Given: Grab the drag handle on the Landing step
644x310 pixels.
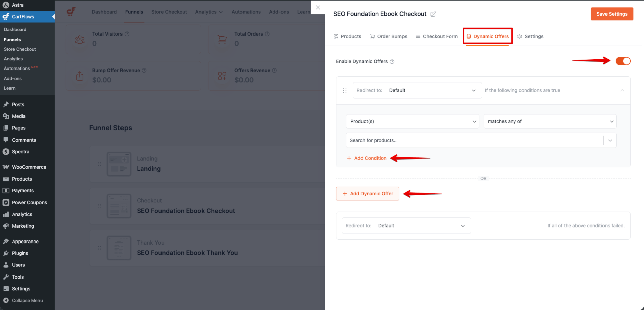Looking at the screenshot, I should point(99,164).
